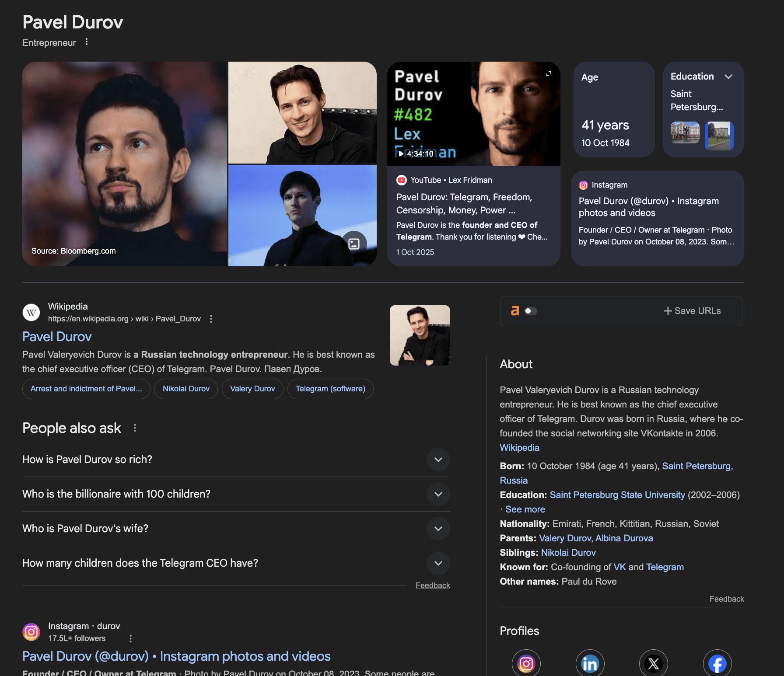This screenshot has width=784, height=676.
Task: Open the Pavel Durov Wikipedia title link
Action: click(57, 337)
